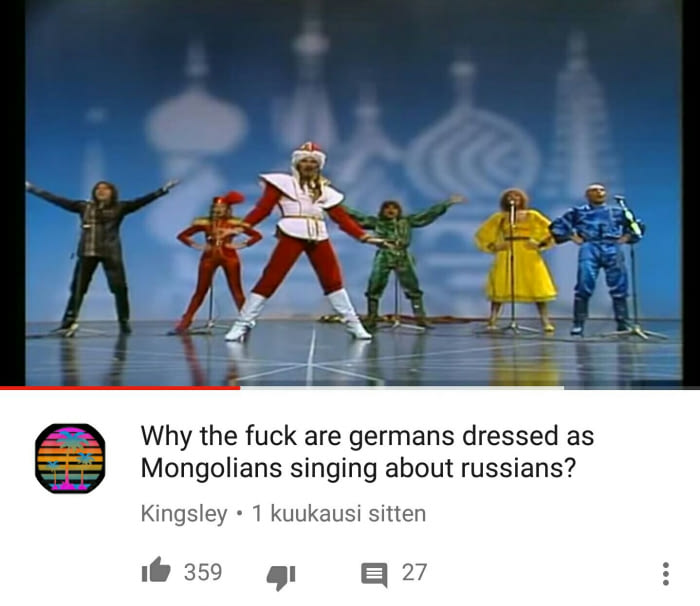The height and width of the screenshot is (606, 700).
Task: Seek on the red played progress bar
Action: (120, 388)
